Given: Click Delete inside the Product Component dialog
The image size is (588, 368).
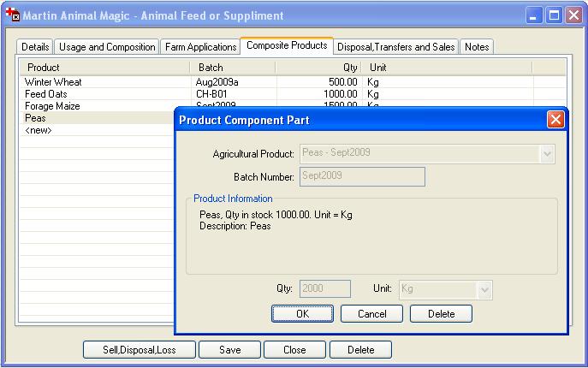Looking at the screenshot, I should coord(441,314).
